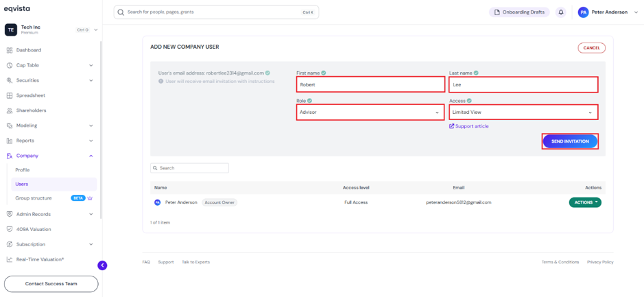Viewport: 644px width, 297px height.
Task: Open the Tech Inc company switcher
Action: click(51, 30)
